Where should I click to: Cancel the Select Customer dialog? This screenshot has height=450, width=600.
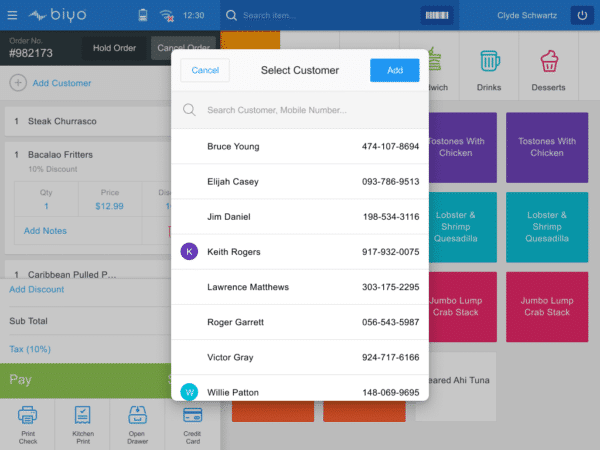[x=205, y=70]
